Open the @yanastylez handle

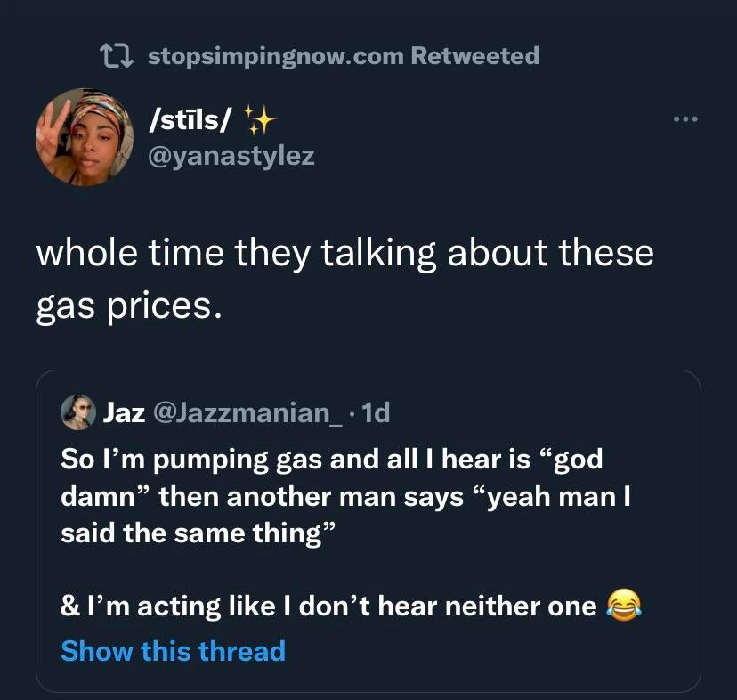(x=231, y=156)
